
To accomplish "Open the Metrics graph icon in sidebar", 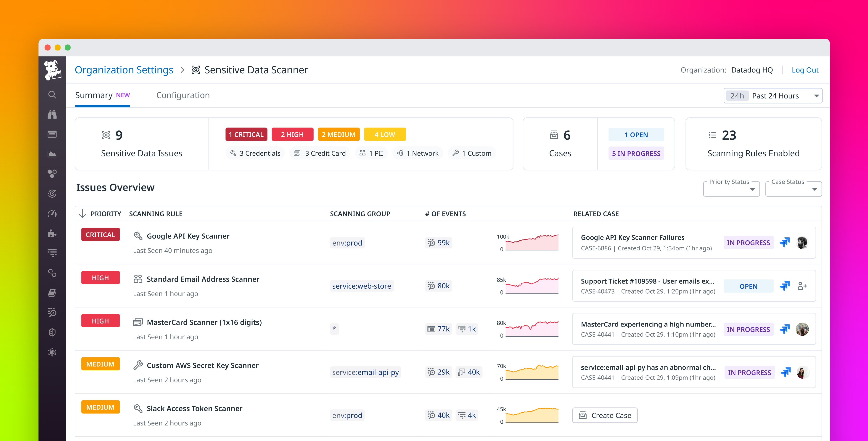I will tap(52, 154).
